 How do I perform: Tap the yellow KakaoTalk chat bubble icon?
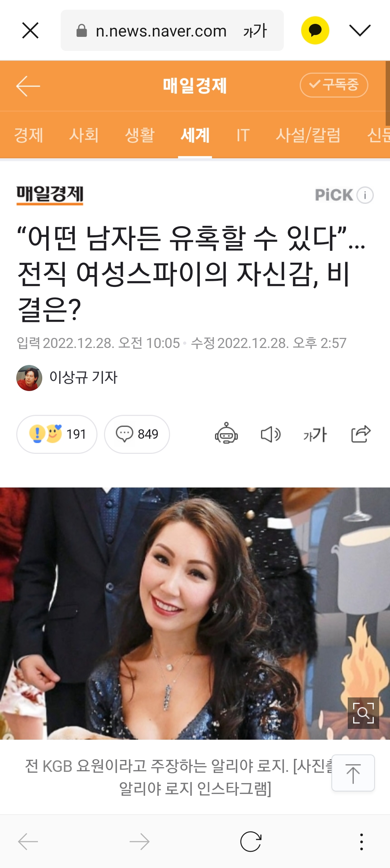(x=315, y=30)
